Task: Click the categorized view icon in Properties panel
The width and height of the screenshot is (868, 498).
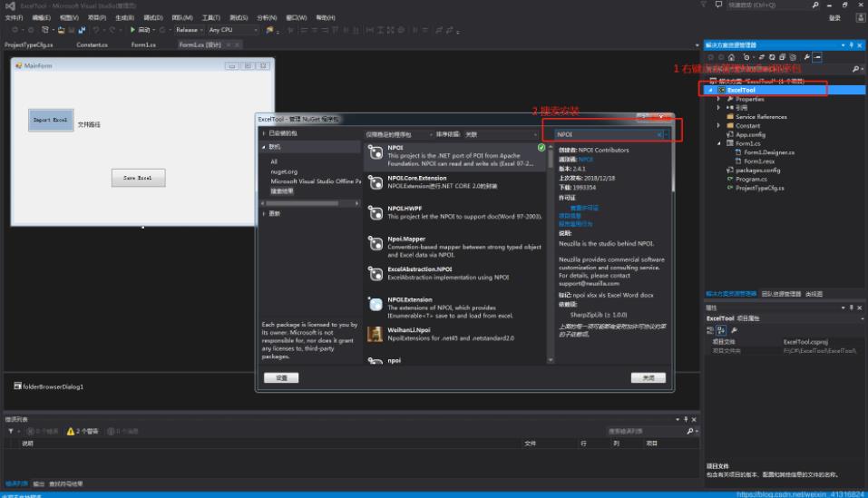Action: click(x=710, y=330)
